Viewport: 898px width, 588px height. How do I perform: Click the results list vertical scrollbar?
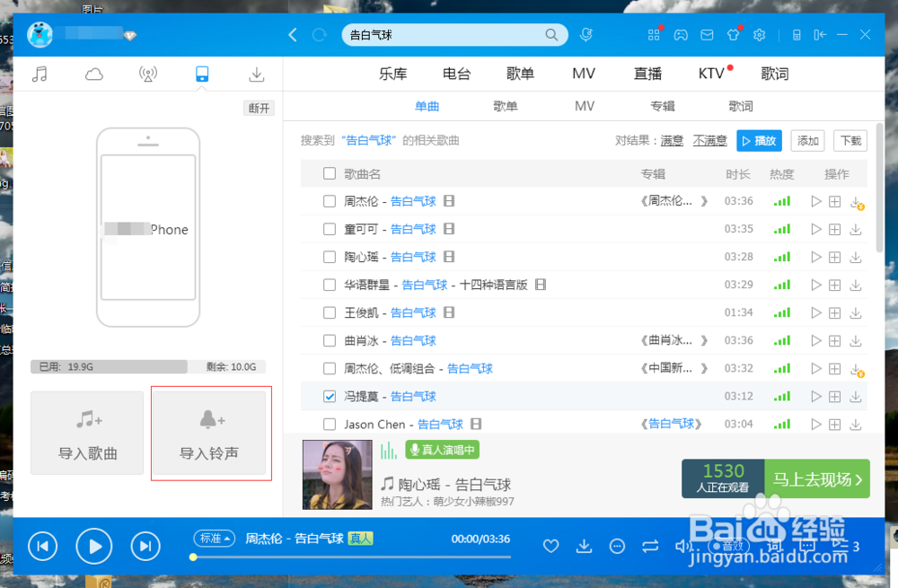(879, 189)
